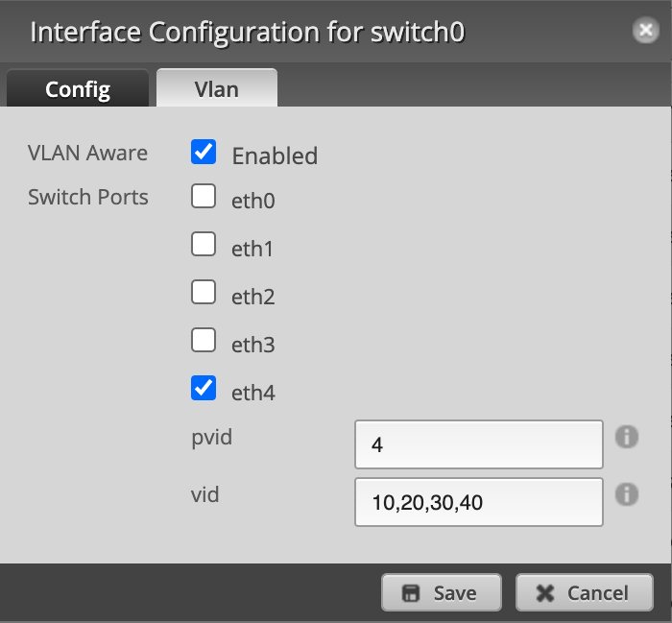The height and width of the screenshot is (623, 672).
Task: Click the X icon on Cancel
Action: 545,593
